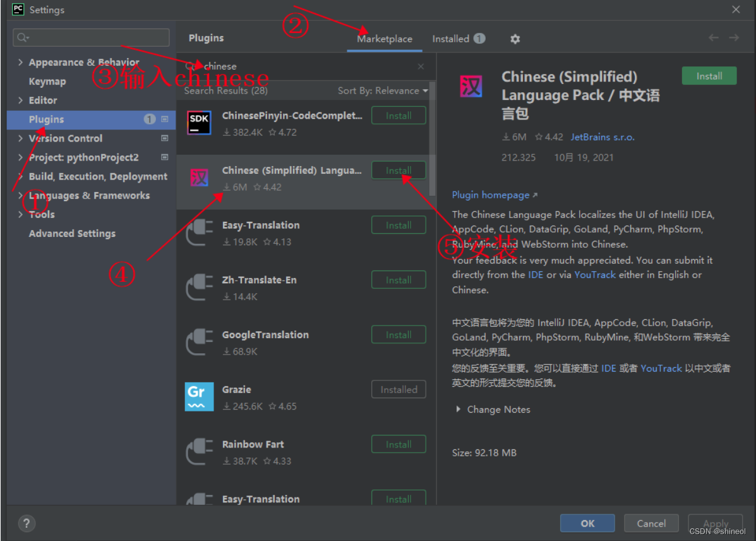The height and width of the screenshot is (541, 756).
Task: Click the ChinesePinyin-CodeCompletion SDK plugin icon
Action: (199, 123)
